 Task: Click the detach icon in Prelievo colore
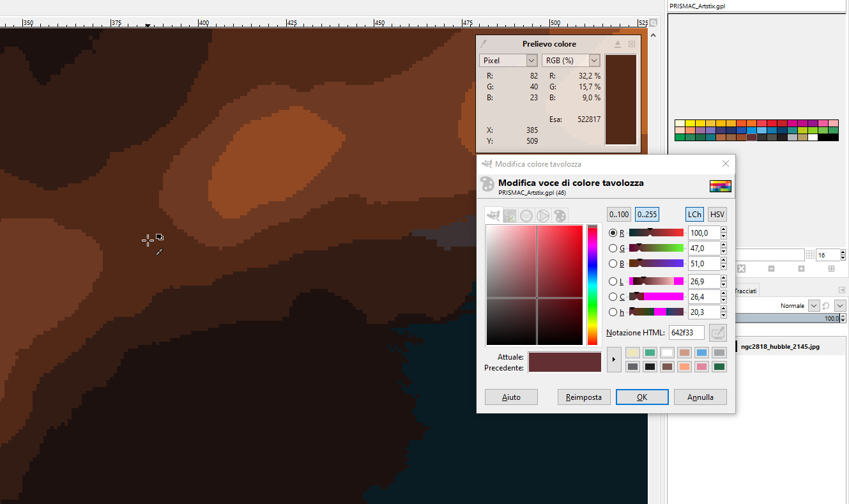[618, 44]
